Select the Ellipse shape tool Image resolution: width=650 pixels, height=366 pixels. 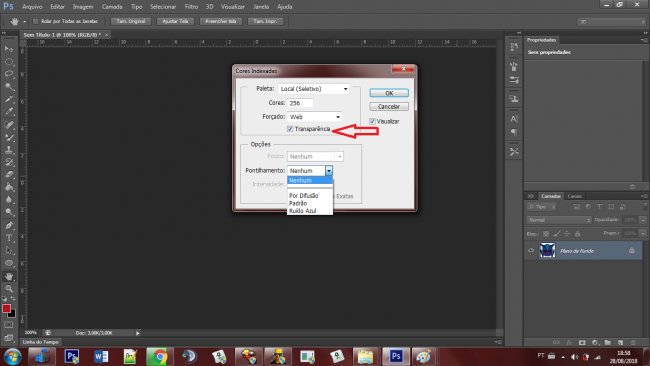click(9, 263)
